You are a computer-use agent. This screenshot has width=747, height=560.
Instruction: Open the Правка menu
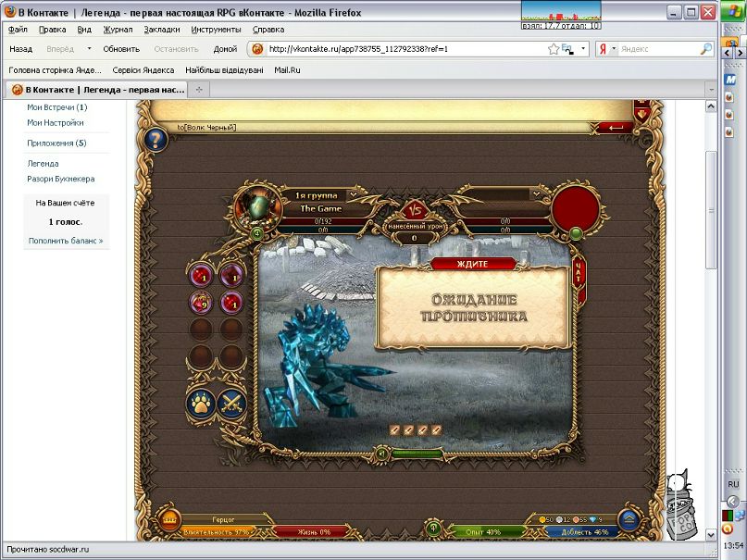53,29
